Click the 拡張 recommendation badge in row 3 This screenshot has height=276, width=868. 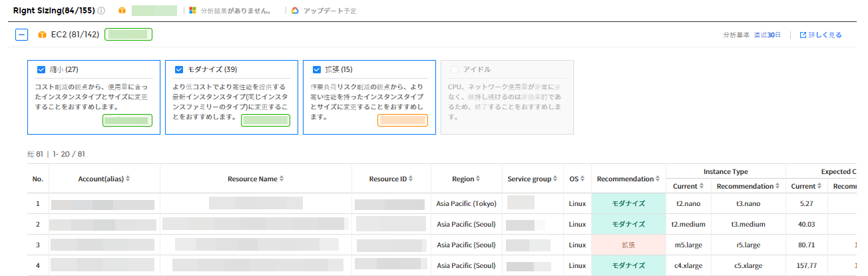click(x=628, y=245)
